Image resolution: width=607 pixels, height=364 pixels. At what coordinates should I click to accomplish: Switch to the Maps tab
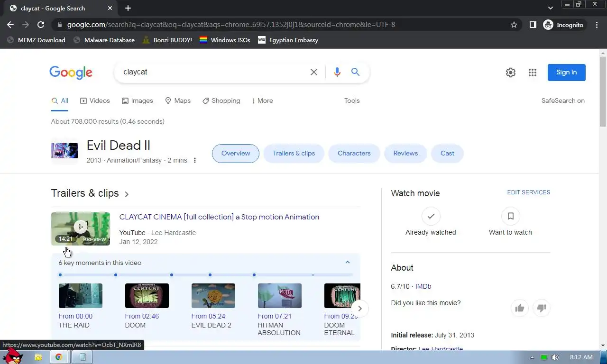pos(178,101)
